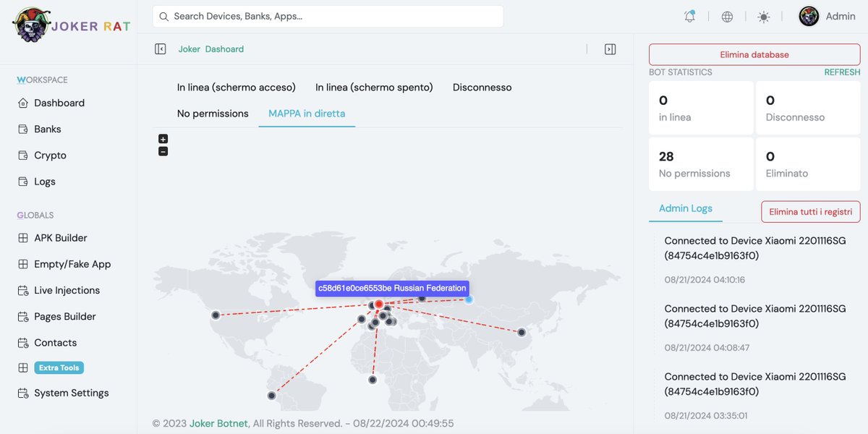The image size is (868, 434).
Task: Click the map marker in central Africa
Action: tap(373, 380)
